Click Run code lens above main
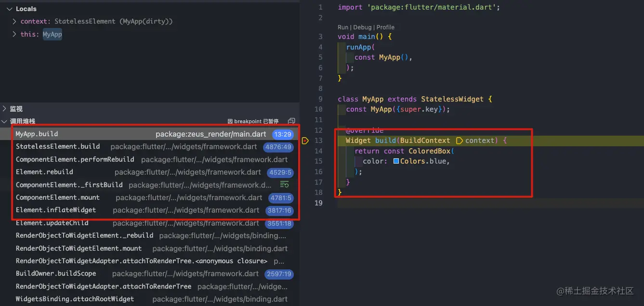 coord(343,27)
